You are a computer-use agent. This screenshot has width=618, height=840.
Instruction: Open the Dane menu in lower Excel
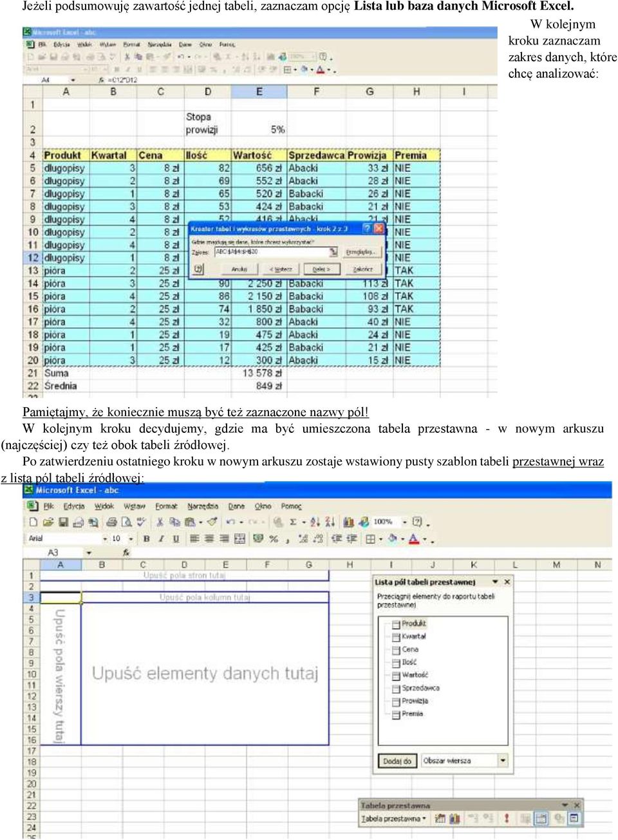tap(236, 506)
